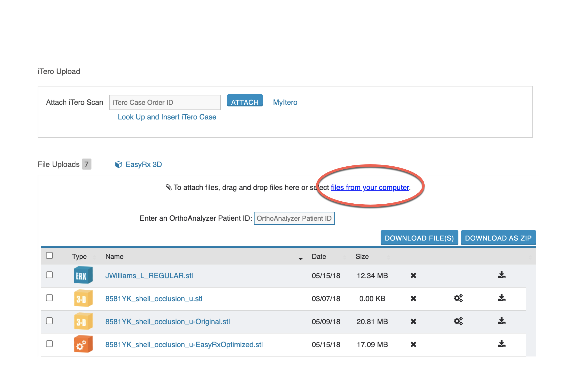Click DOWNLOAD AS ZIP button

(498, 238)
